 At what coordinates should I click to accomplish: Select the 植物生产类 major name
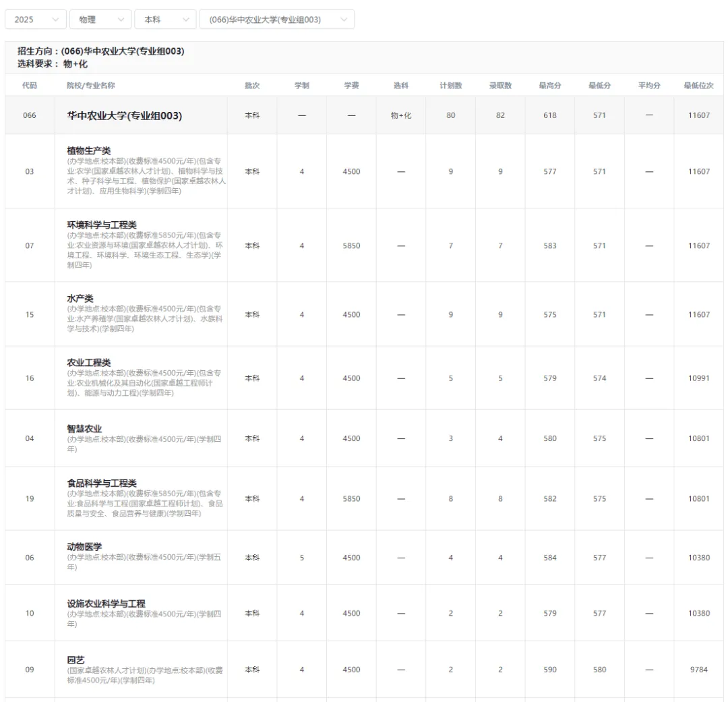pos(89,150)
